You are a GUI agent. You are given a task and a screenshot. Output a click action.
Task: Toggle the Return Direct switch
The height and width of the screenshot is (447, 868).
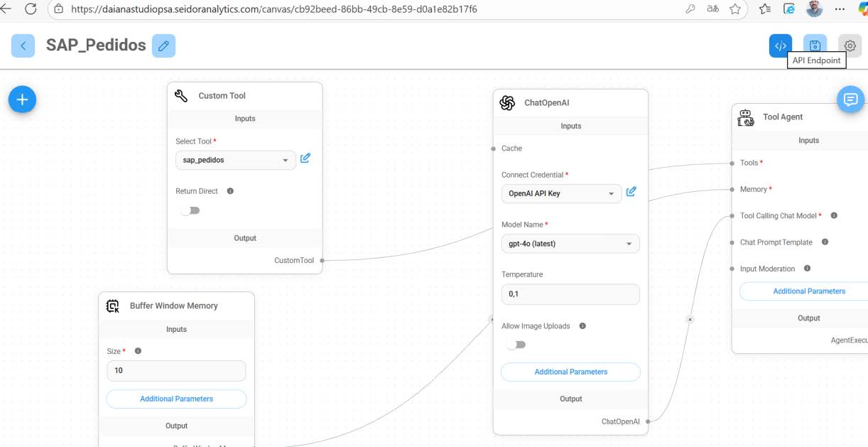190,210
